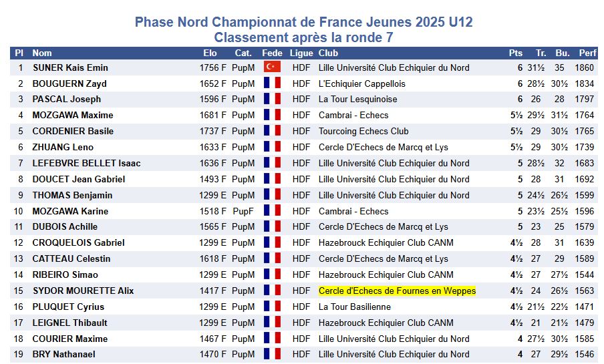Click the French flag beside SYDOR MOURETTE Alix
This screenshot has height=364, width=604.
pyautogui.click(x=272, y=291)
